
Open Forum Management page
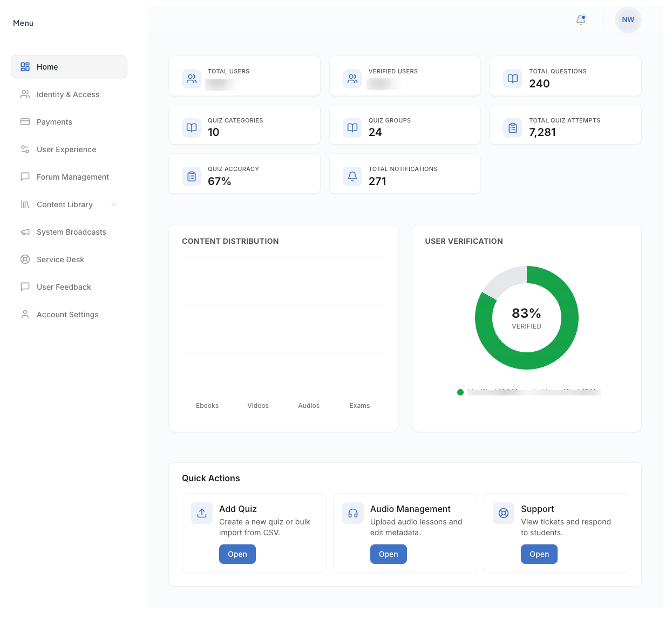(x=69, y=177)
